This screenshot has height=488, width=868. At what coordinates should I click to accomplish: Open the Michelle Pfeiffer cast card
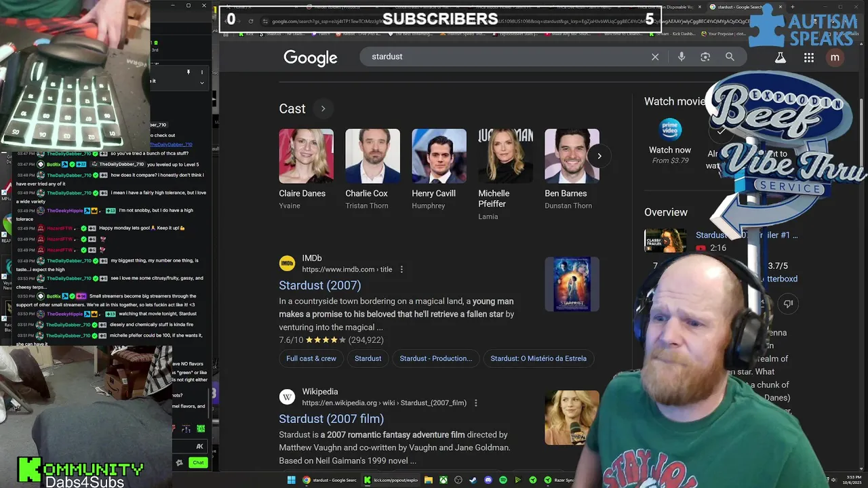point(505,175)
